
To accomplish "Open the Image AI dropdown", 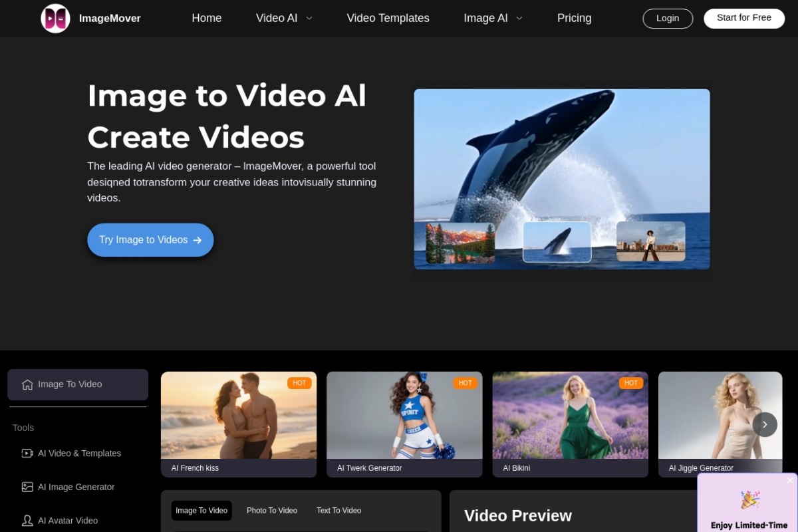I will pyautogui.click(x=493, y=18).
